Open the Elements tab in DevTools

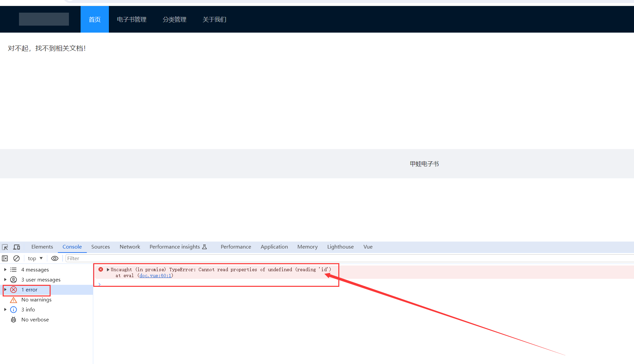42,247
